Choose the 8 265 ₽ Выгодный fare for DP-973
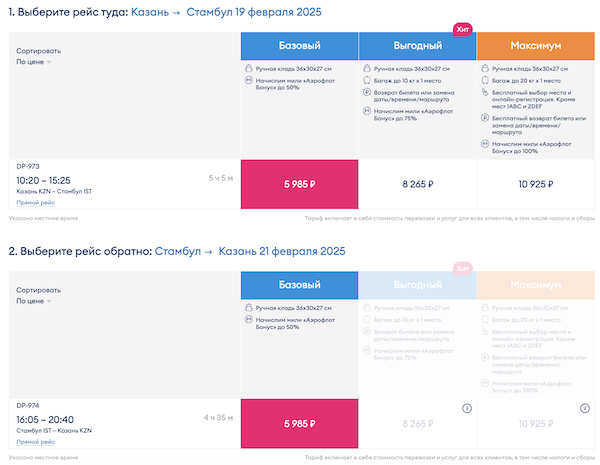The width and height of the screenshot is (600, 465). (x=416, y=184)
